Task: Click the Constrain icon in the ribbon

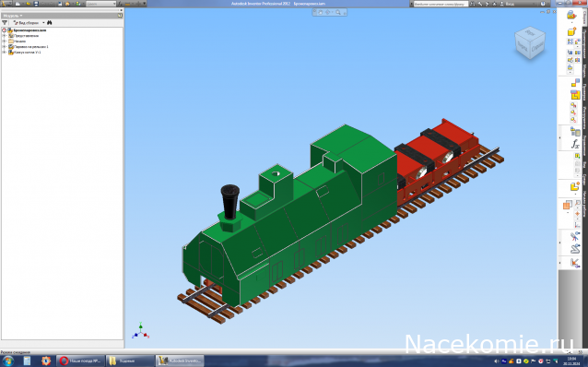Action: point(575,83)
